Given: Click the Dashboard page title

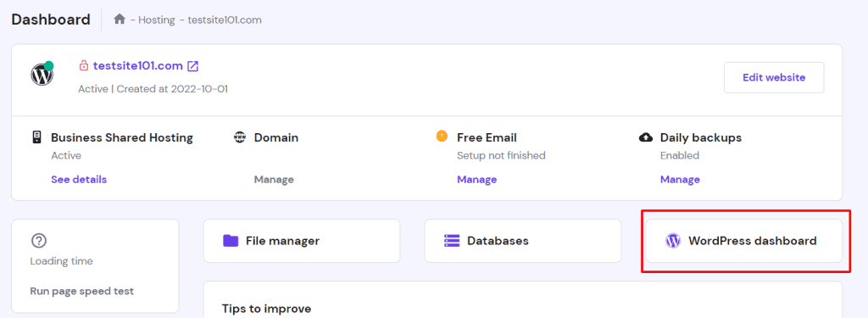Looking at the screenshot, I should pos(51,20).
